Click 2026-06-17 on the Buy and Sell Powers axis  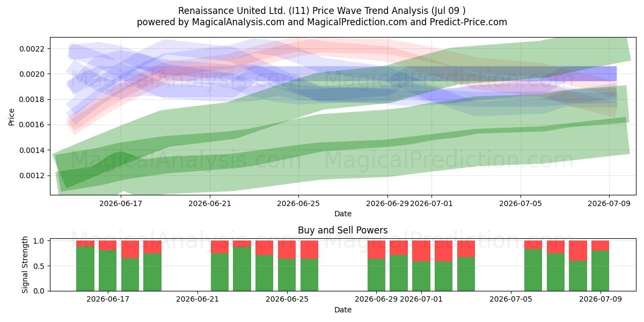pyautogui.click(x=108, y=299)
